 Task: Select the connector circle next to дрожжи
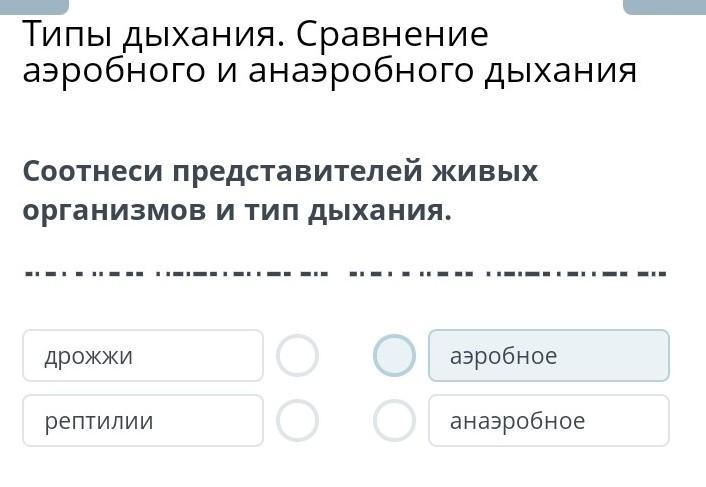point(297,356)
